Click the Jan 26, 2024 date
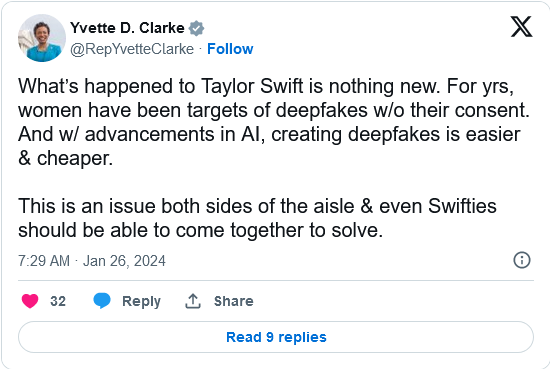550x369 pixels. click(124, 261)
